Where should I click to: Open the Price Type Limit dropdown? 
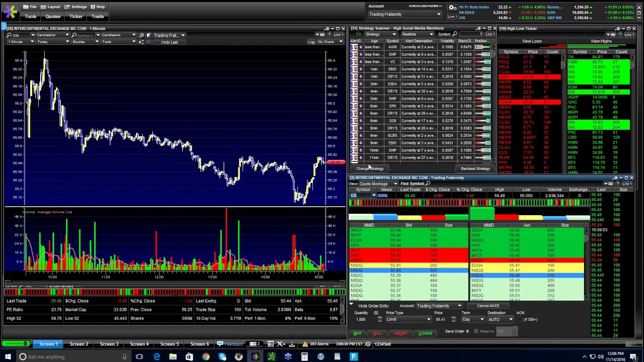408,319
